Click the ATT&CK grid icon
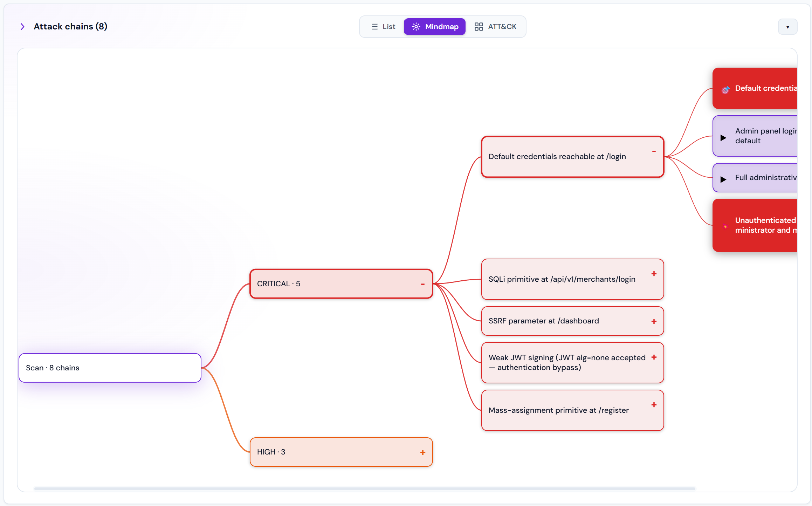This screenshot has width=812, height=506. click(479, 27)
